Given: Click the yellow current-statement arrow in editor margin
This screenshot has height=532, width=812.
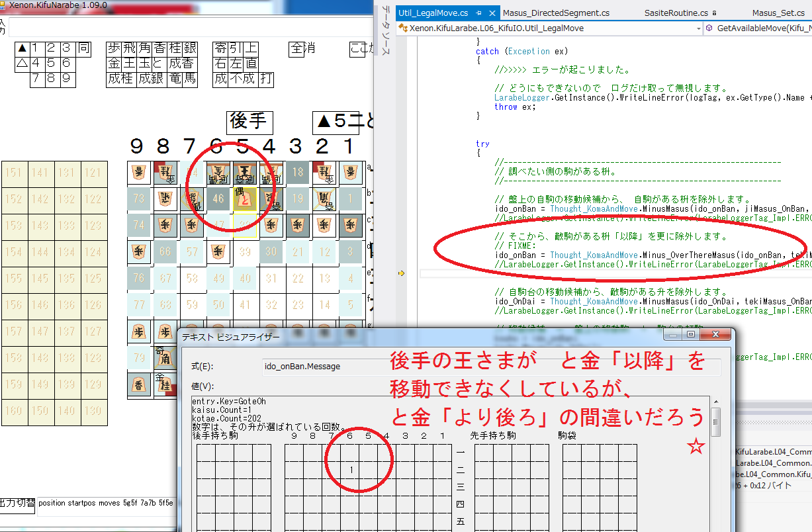Looking at the screenshot, I should (402, 273).
